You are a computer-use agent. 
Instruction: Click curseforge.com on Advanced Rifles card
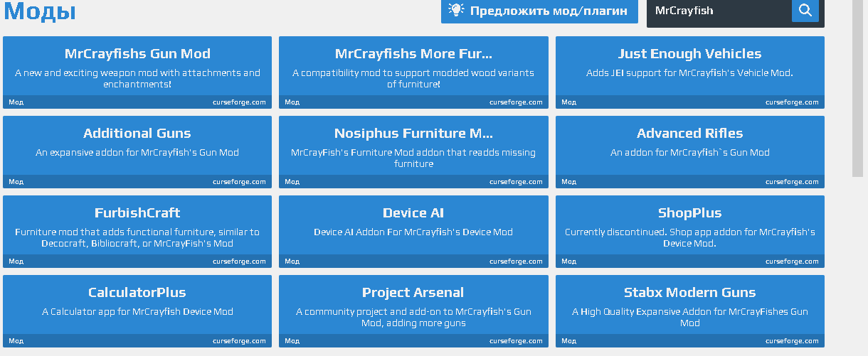(792, 182)
